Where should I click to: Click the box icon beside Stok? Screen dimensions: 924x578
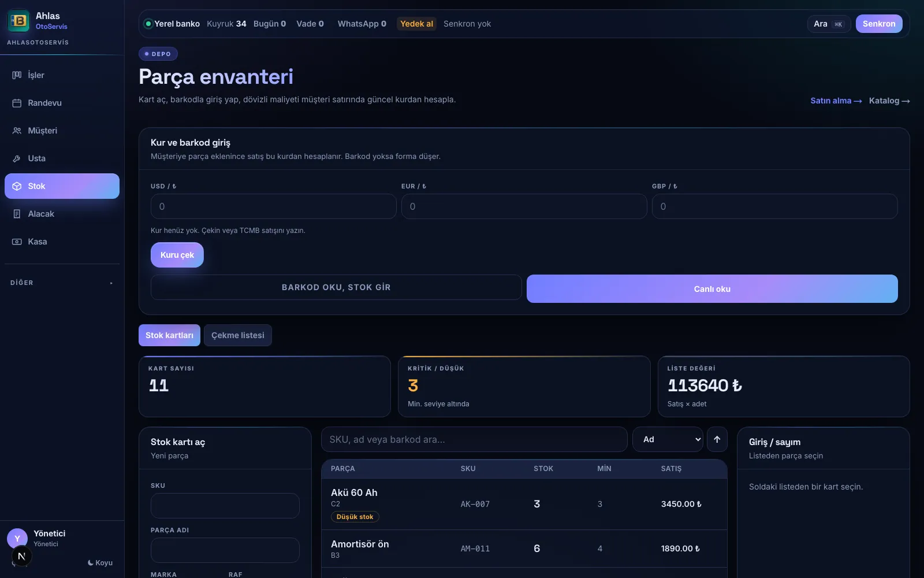(17, 186)
